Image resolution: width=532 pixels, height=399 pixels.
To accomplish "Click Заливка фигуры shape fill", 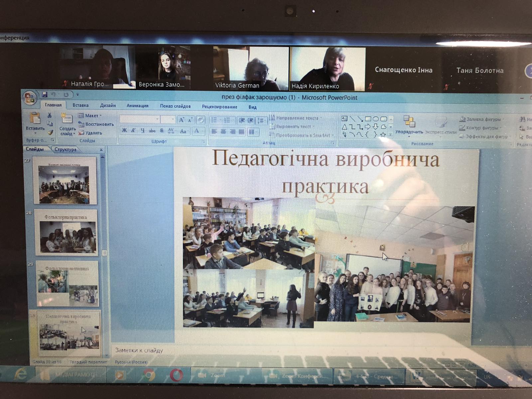I will coord(482,119).
